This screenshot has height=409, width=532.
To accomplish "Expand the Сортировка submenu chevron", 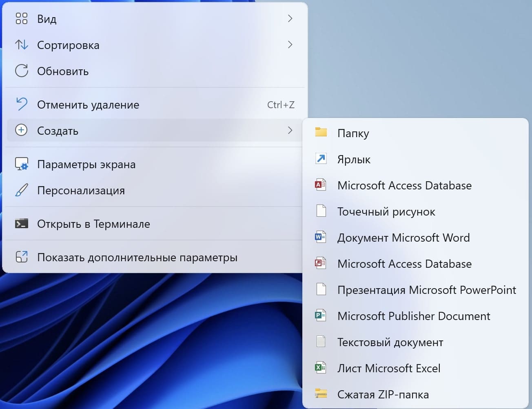I will pyautogui.click(x=290, y=44).
